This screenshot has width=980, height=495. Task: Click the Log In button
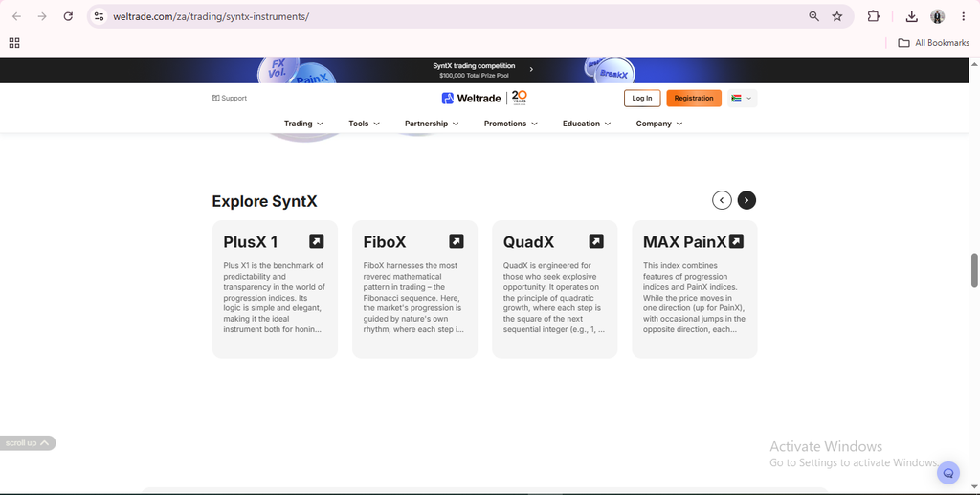642,98
